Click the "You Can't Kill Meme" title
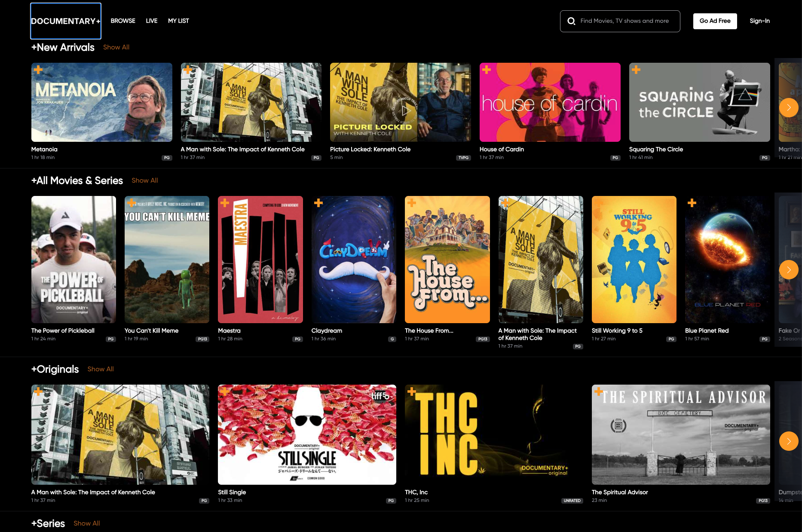Image resolution: width=802 pixels, height=532 pixels. click(151, 331)
